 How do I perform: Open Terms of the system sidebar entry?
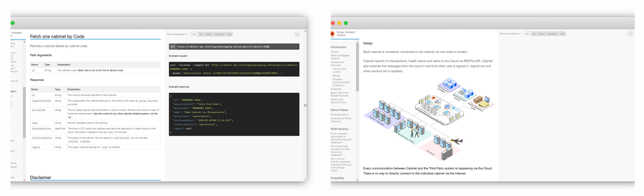(339, 70)
